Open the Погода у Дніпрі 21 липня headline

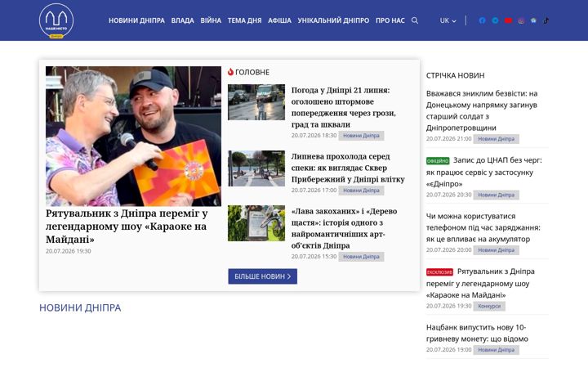344,107
